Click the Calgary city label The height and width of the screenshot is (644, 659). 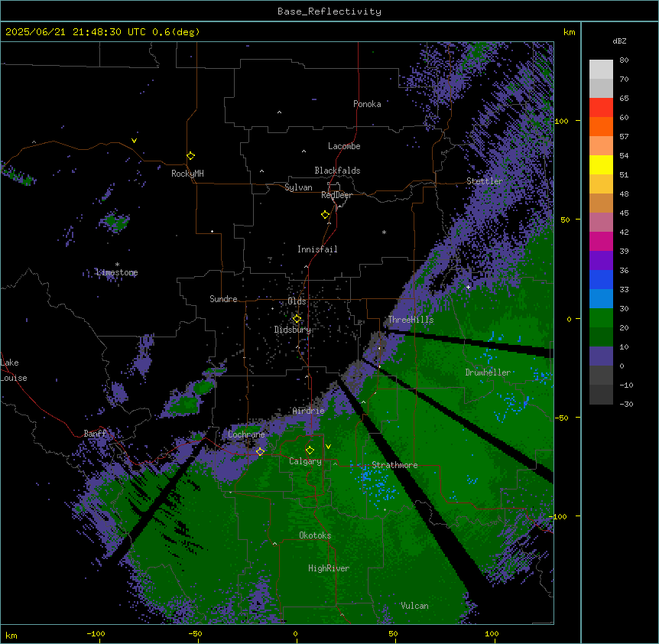click(305, 461)
